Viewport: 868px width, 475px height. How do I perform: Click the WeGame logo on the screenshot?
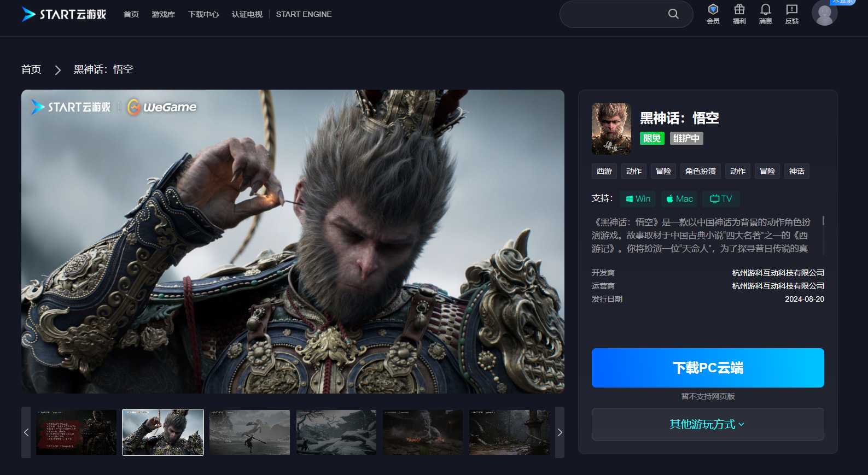pyautogui.click(x=162, y=107)
